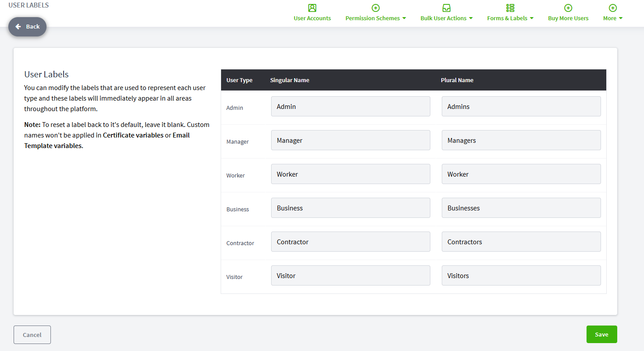Save the user label changes
This screenshot has height=351, width=644.
pyautogui.click(x=601, y=334)
